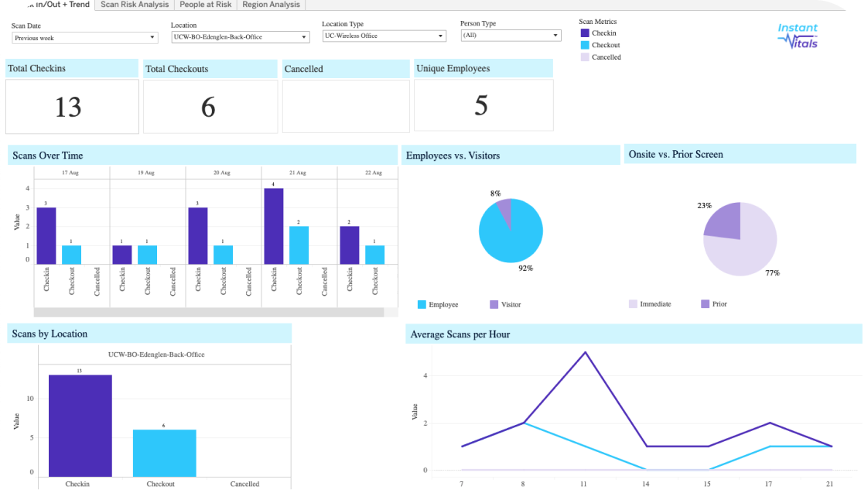Select the 21 Aug Checkin bar
The height and width of the screenshot is (493, 868).
point(274,227)
